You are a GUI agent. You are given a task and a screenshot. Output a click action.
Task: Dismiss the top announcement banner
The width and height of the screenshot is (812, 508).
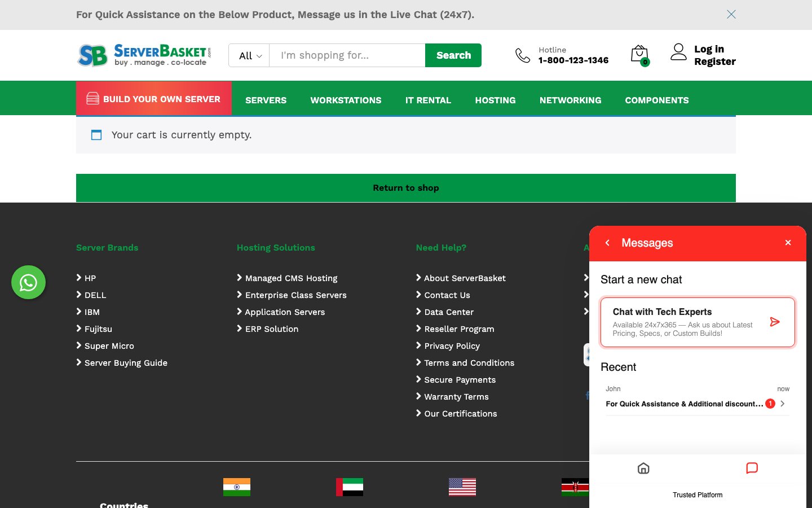[x=731, y=14]
